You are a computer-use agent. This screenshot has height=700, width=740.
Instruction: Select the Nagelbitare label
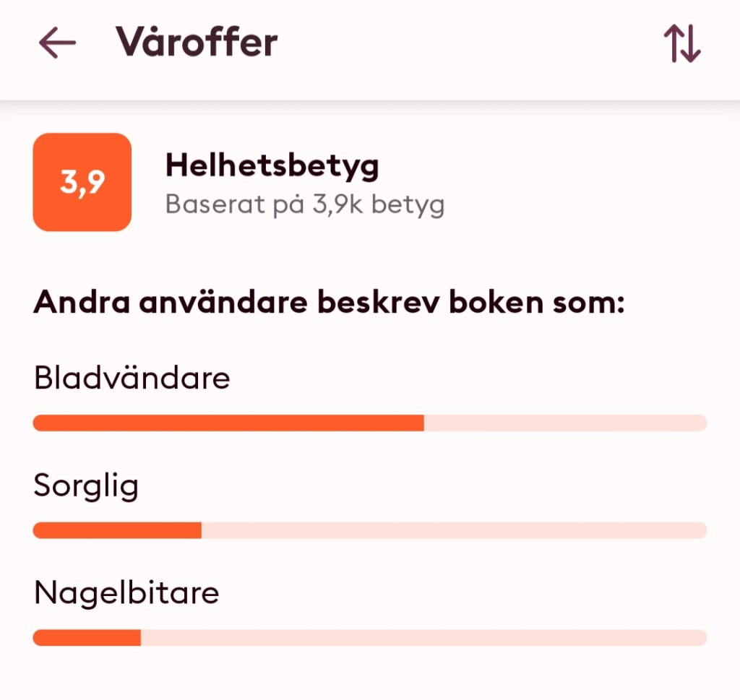click(x=126, y=593)
